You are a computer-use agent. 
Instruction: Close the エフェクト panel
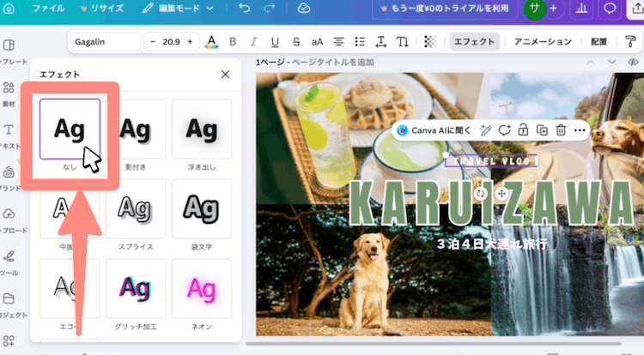(x=225, y=75)
